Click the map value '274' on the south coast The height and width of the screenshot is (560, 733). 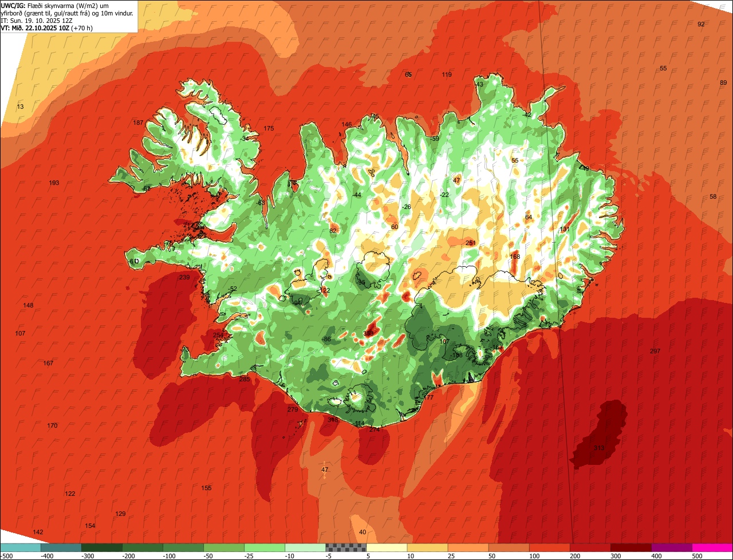(x=375, y=429)
